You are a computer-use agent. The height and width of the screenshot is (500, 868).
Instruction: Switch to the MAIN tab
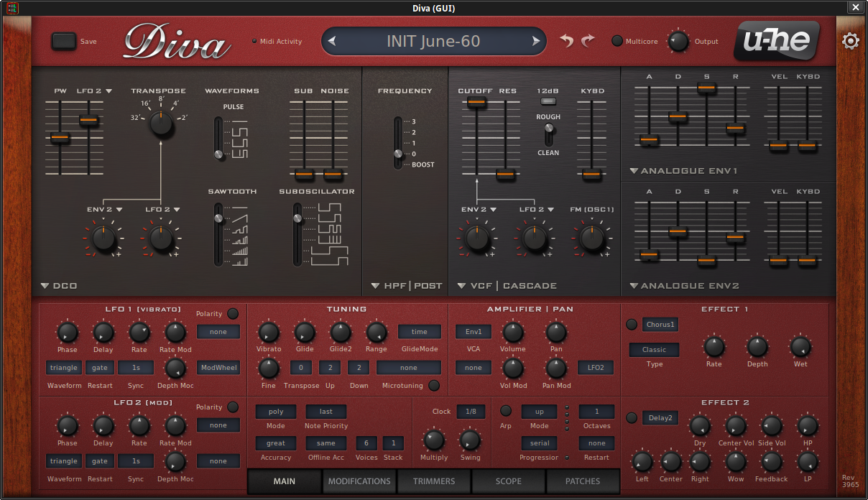[285, 481]
